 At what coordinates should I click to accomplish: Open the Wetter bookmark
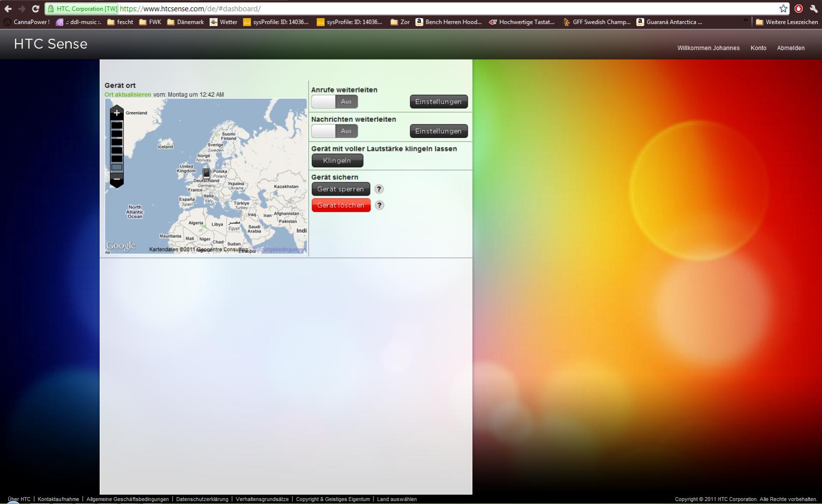224,22
